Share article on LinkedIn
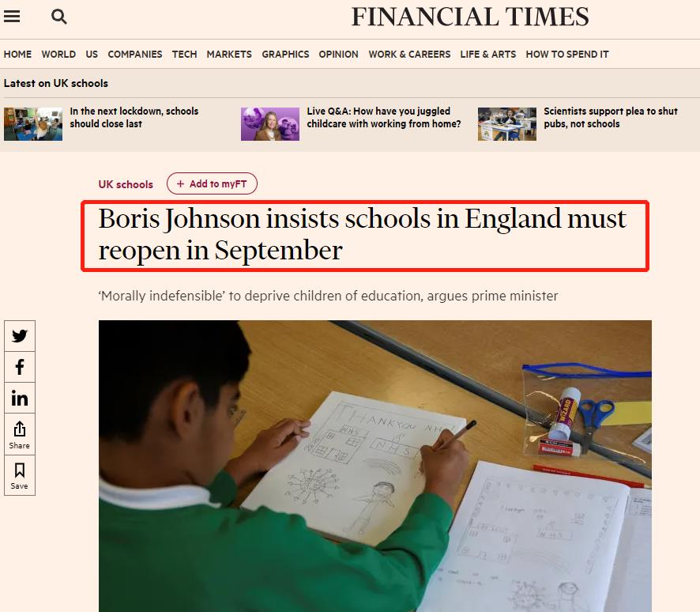 [x=20, y=398]
